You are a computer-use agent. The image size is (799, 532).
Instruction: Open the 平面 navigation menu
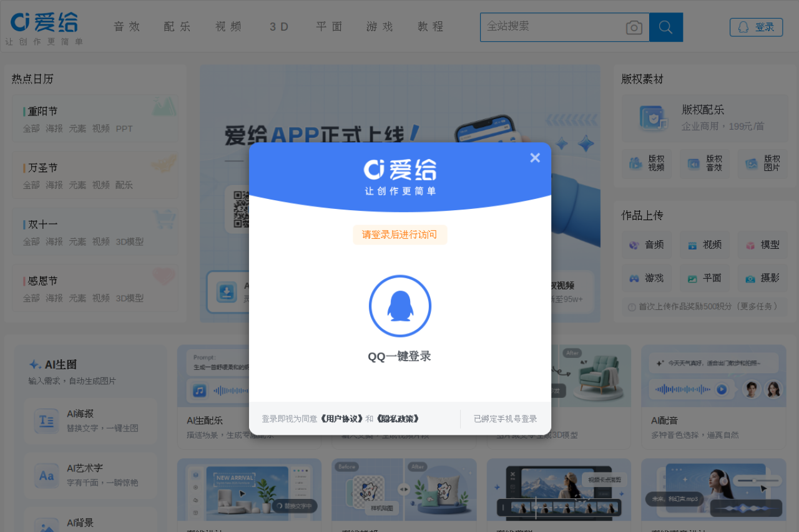click(330, 26)
